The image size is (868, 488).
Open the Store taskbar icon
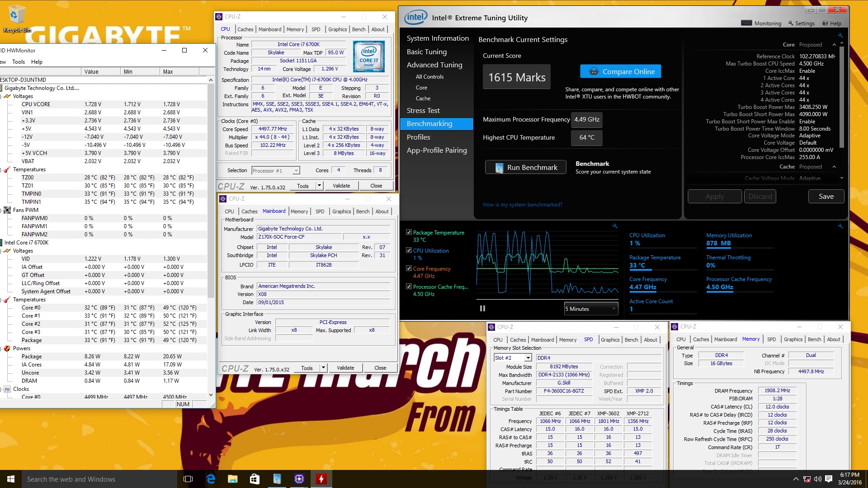[x=255, y=479]
